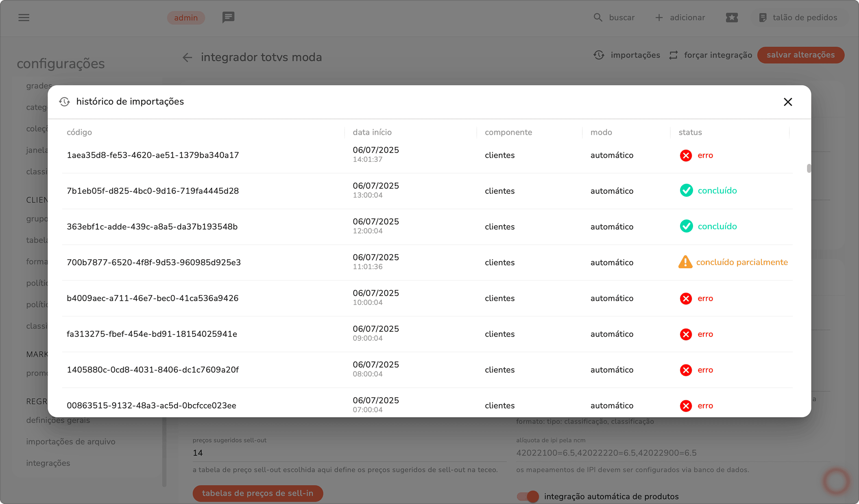Select code 700b7877-6520-4f8f-9d53-960985d925e3
The width and height of the screenshot is (859, 504).
pyautogui.click(x=154, y=263)
